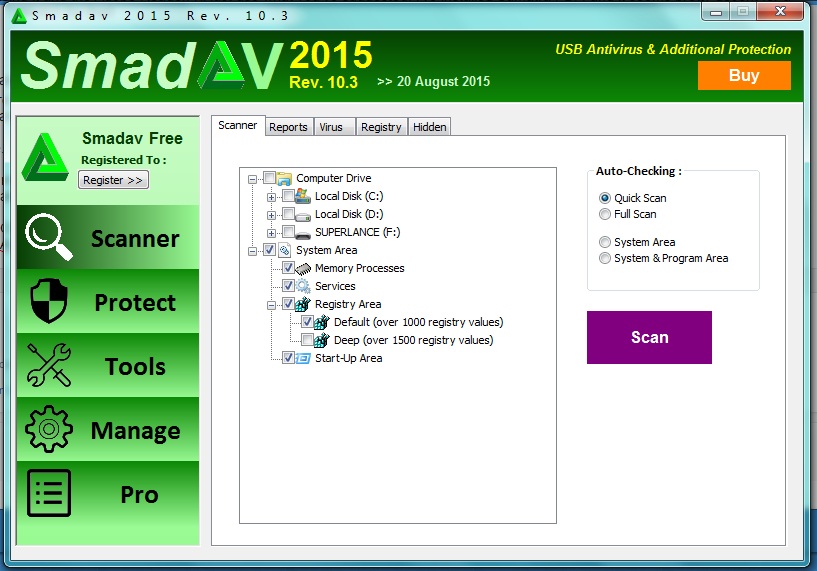The image size is (817, 571).
Task: Uncheck the Registry Area checkbox
Action: pos(288,304)
